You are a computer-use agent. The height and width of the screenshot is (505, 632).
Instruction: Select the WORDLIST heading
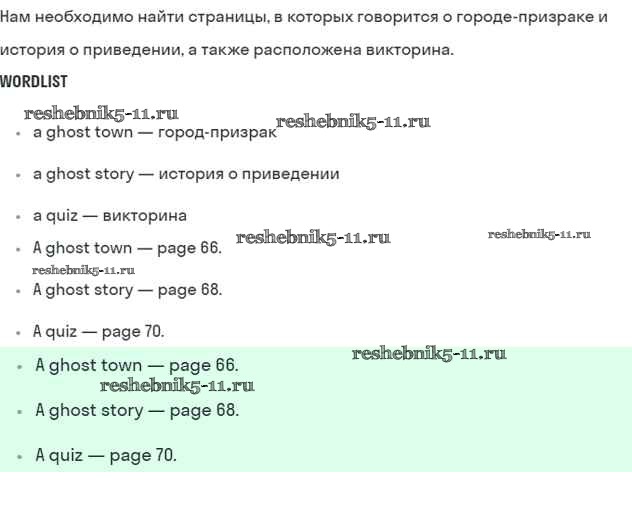pyautogui.click(x=34, y=81)
